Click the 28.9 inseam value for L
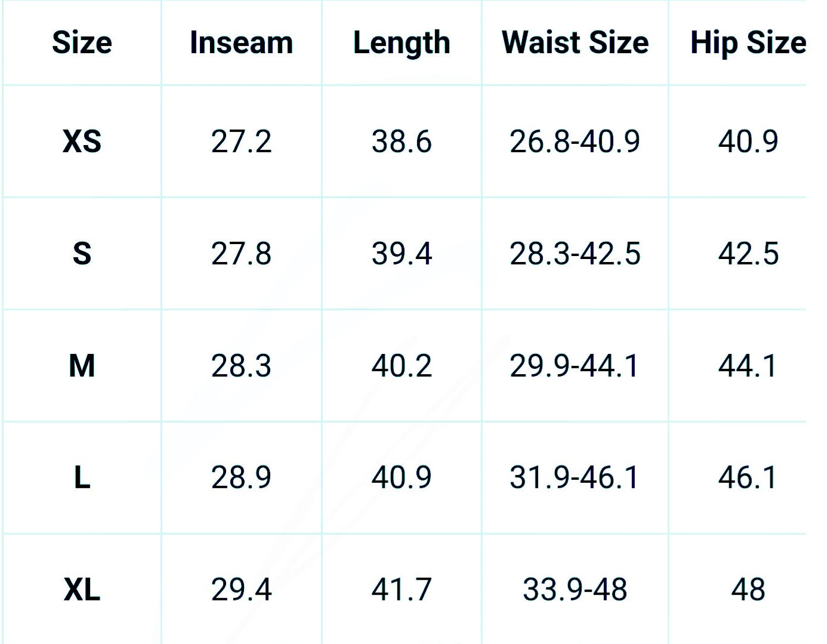 [x=241, y=477]
